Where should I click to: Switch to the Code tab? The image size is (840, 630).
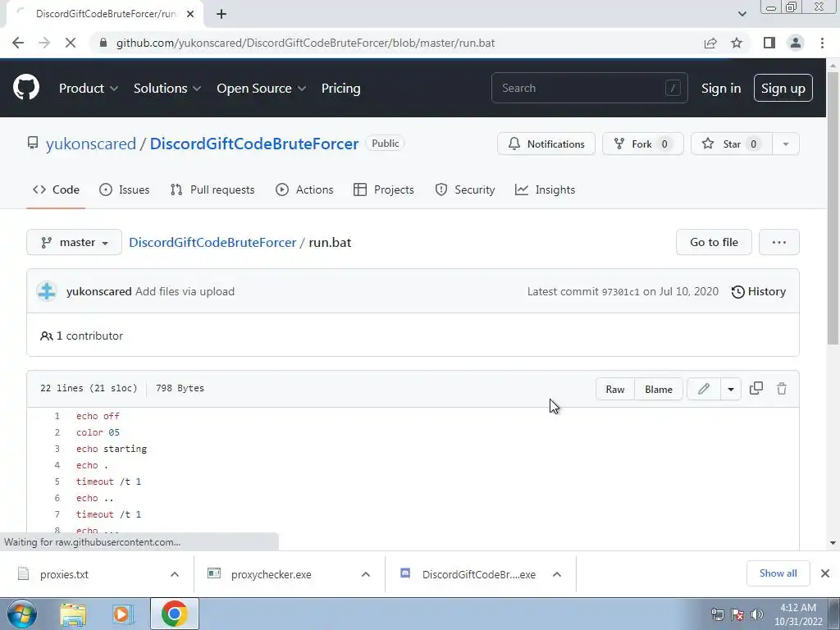[56, 189]
